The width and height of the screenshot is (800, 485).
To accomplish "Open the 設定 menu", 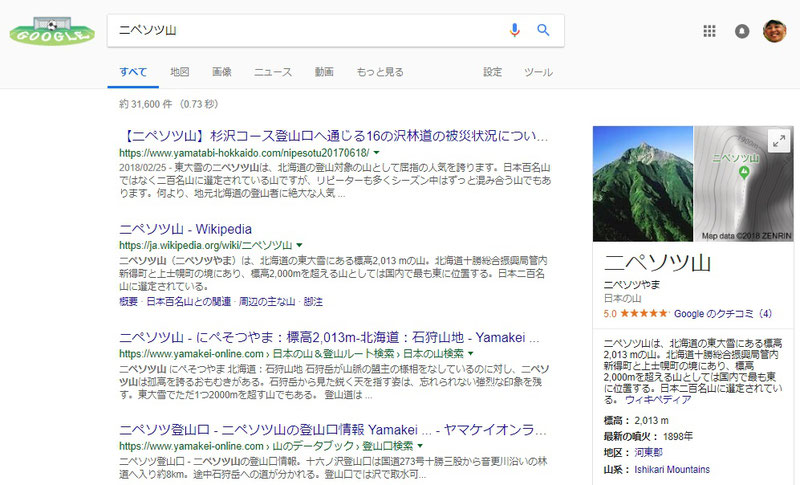I will tap(492, 72).
